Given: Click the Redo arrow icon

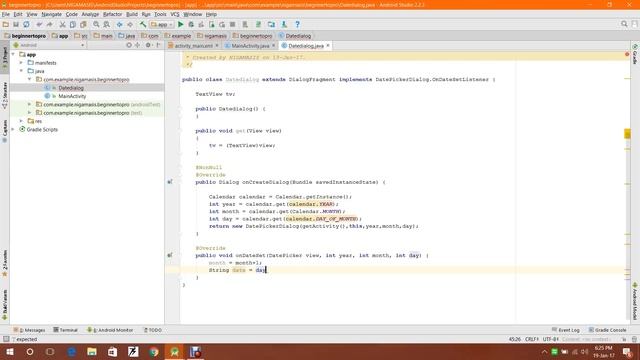Looking at the screenshot, I should [50, 24].
